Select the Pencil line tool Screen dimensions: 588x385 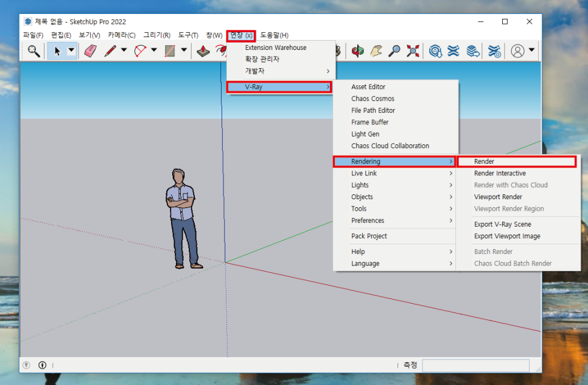(110, 51)
